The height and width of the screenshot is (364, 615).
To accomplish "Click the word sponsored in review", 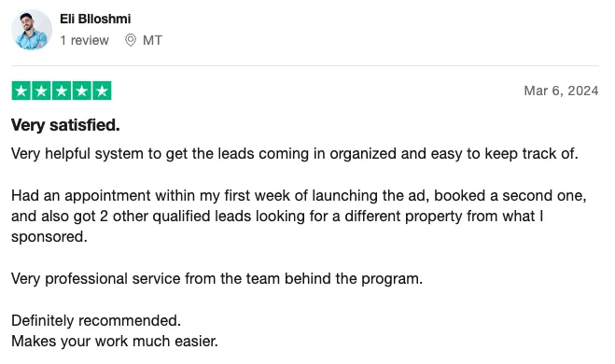I will pos(49,237).
